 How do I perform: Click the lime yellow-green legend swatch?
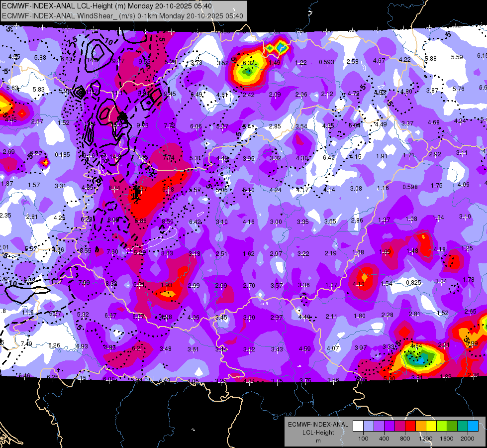coord(442,426)
